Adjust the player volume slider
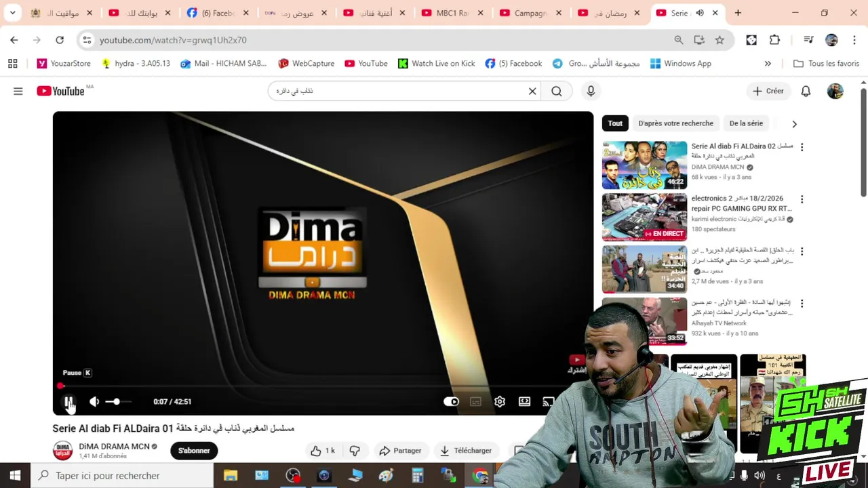868x488 pixels. click(117, 402)
